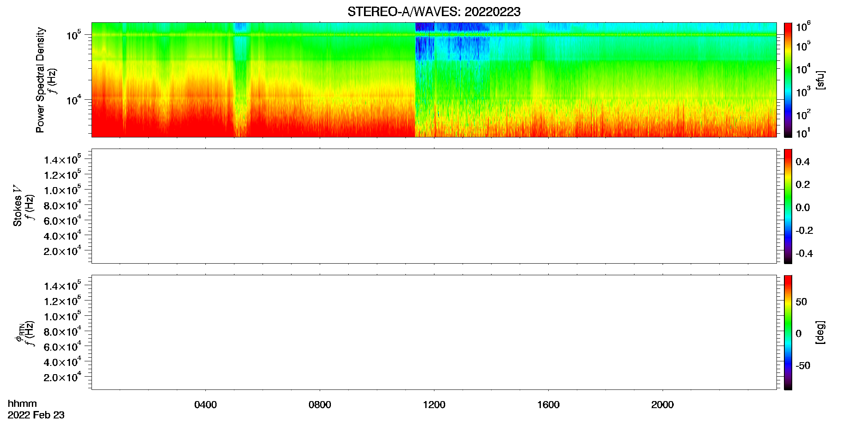Click the 10^4 tick on spectrogram's left axis
This screenshot has height=447, width=868.
pyautogui.click(x=73, y=99)
